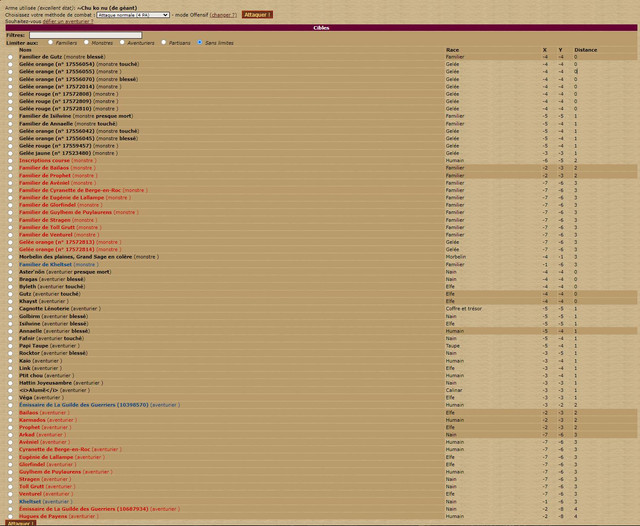Click the name 'Golbirm' adventurer
Image resolution: width=640 pixels, height=526 pixels.
(30, 316)
